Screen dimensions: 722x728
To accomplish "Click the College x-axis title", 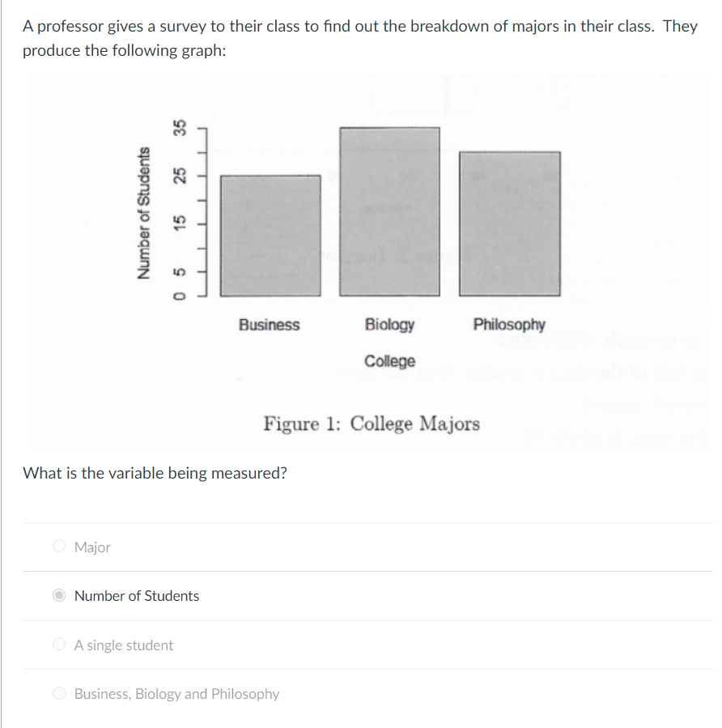I will [x=389, y=361].
